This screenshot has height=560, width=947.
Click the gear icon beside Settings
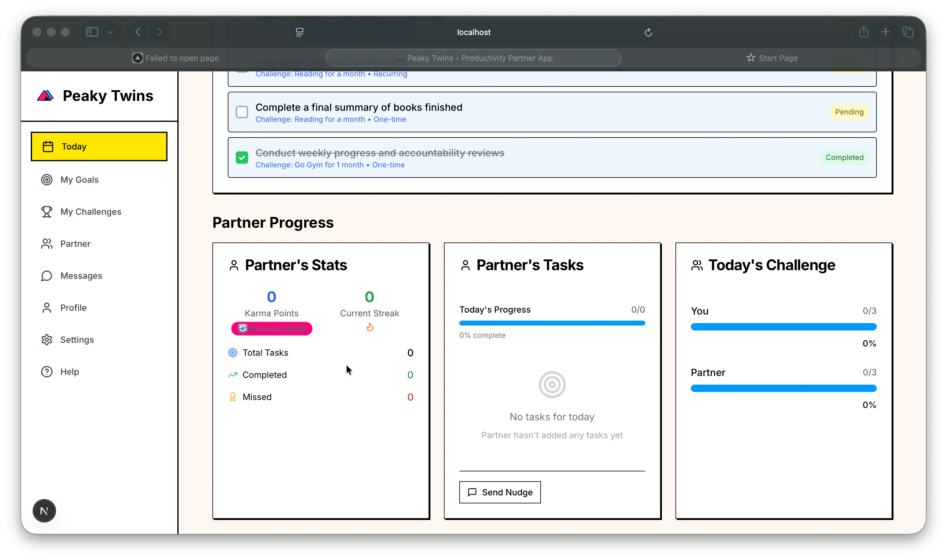click(x=47, y=340)
